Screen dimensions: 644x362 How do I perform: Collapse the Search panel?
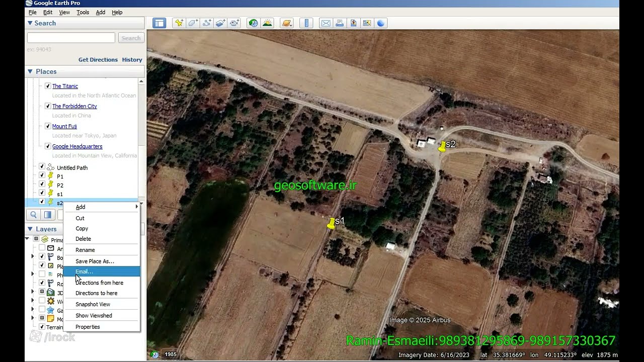[x=30, y=23]
